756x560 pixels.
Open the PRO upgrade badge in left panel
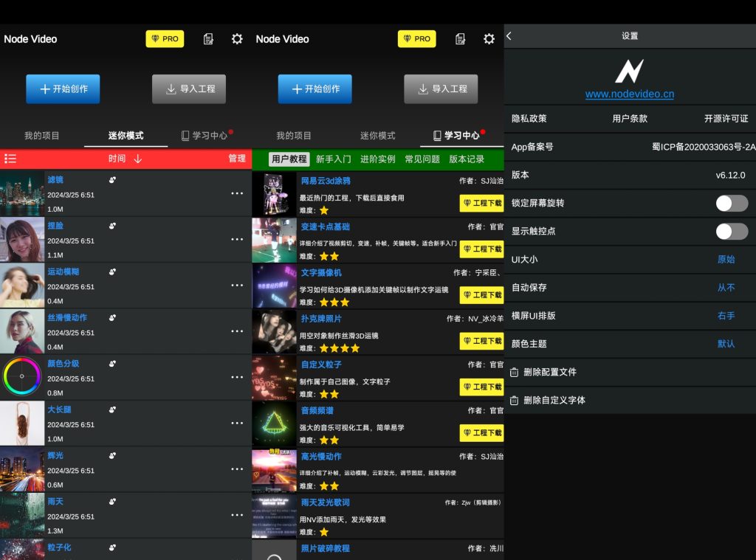165,38
